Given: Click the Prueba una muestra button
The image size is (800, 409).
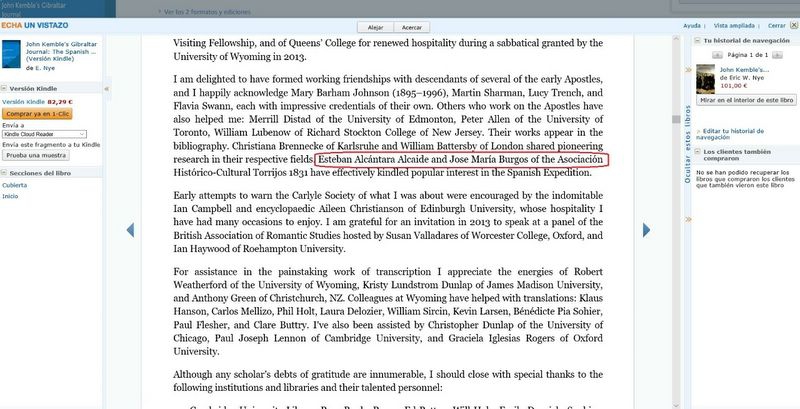Looking at the screenshot, I should point(36,155).
